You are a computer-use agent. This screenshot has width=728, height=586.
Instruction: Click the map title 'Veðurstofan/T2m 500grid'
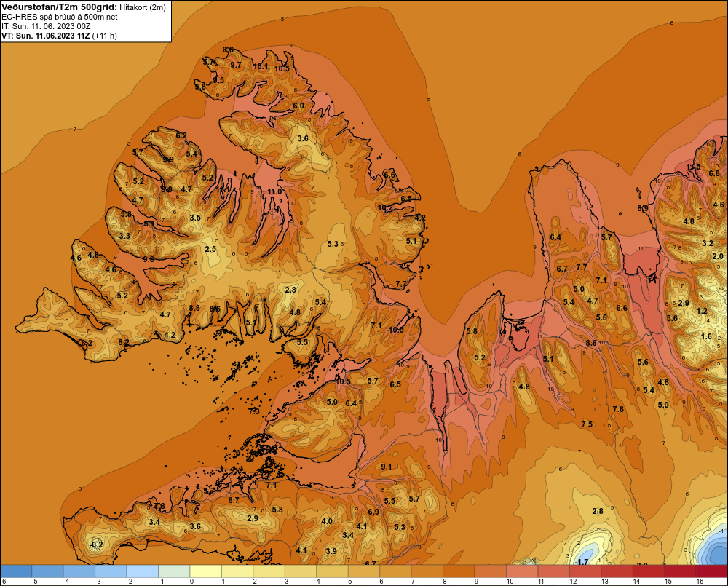pos(59,7)
